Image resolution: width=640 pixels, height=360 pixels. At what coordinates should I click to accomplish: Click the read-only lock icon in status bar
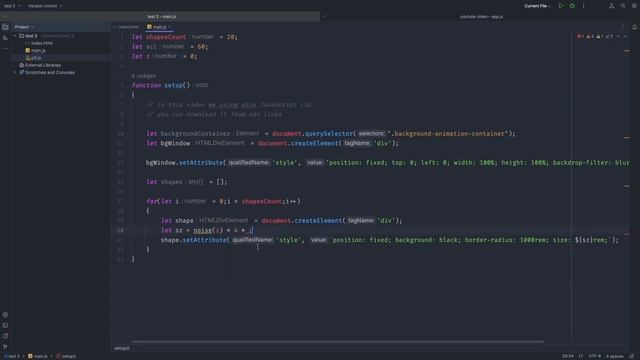point(632,356)
